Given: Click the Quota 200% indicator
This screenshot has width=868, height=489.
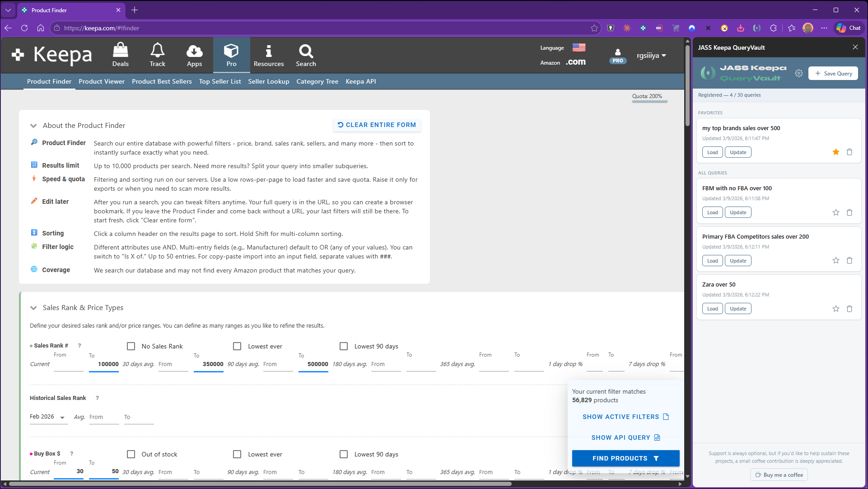Looking at the screenshot, I should tap(649, 97).
